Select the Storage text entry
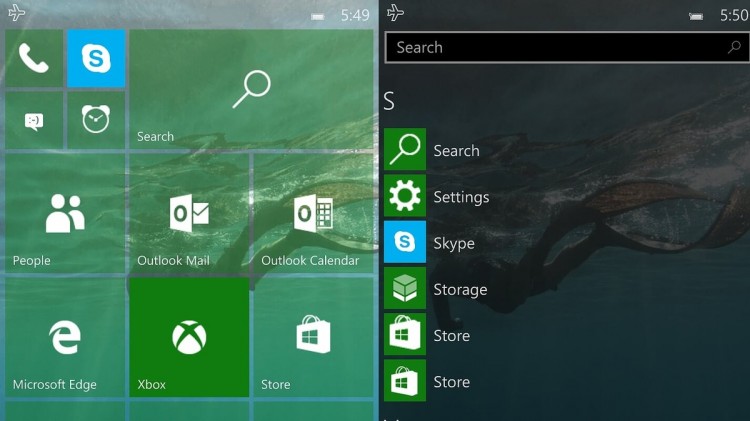The image size is (750, 421). coord(460,290)
